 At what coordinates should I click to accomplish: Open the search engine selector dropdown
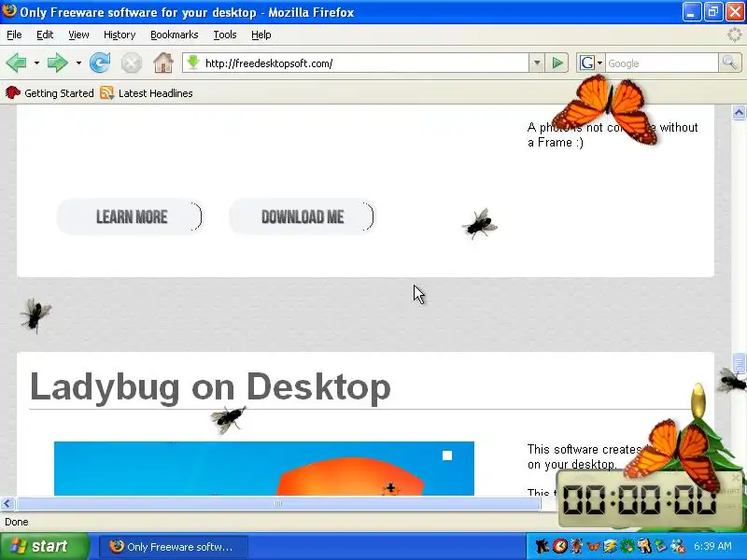coord(599,63)
